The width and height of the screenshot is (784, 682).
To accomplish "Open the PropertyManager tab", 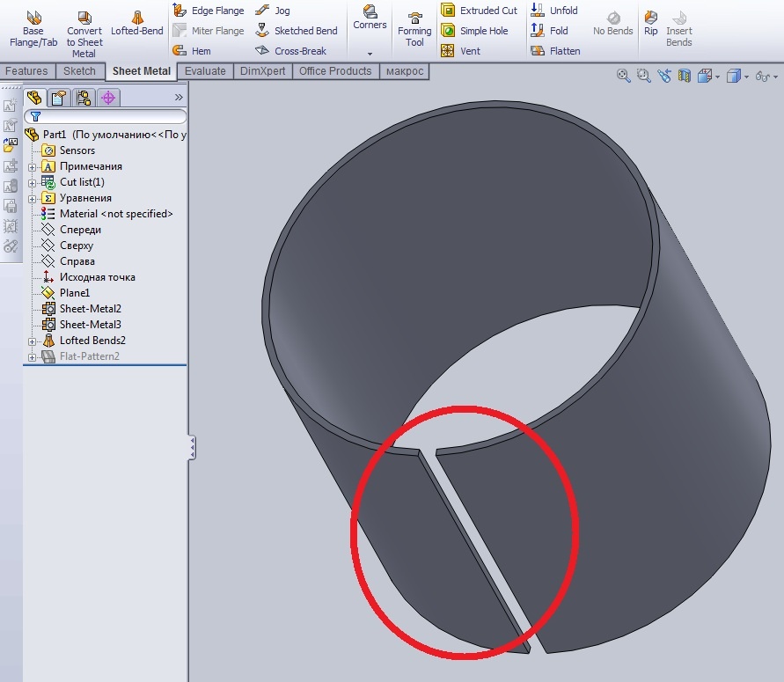I will click(58, 98).
